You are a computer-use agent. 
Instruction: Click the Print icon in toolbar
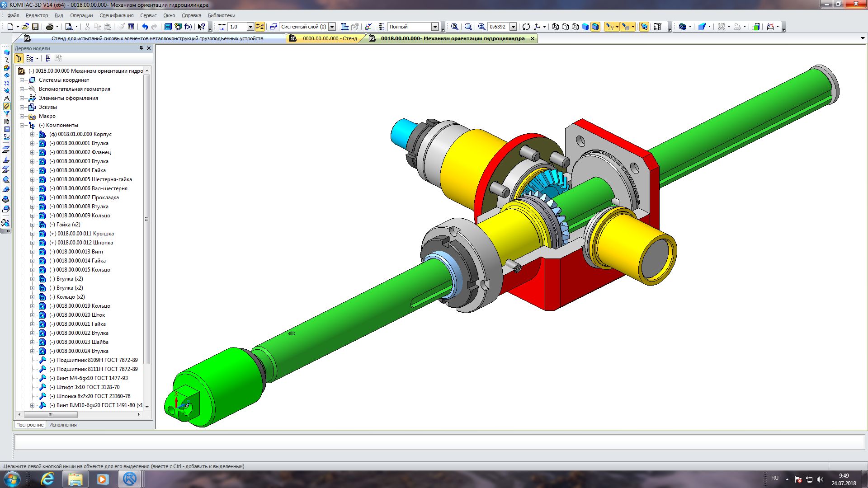(50, 27)
